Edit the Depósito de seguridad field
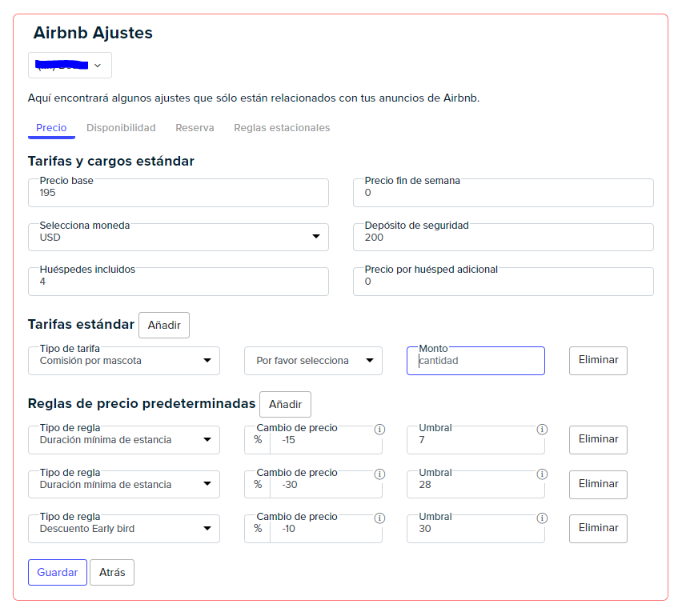 [503, 237]
